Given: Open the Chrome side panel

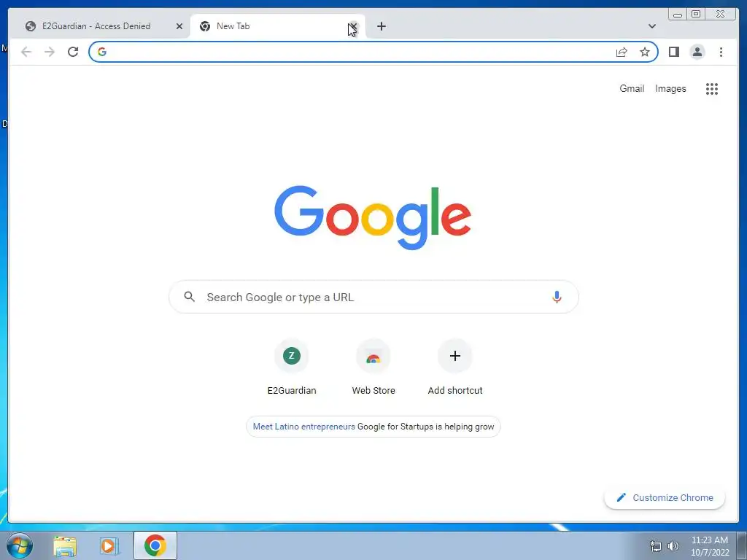Looking at the screenshot, I should 673,52.
